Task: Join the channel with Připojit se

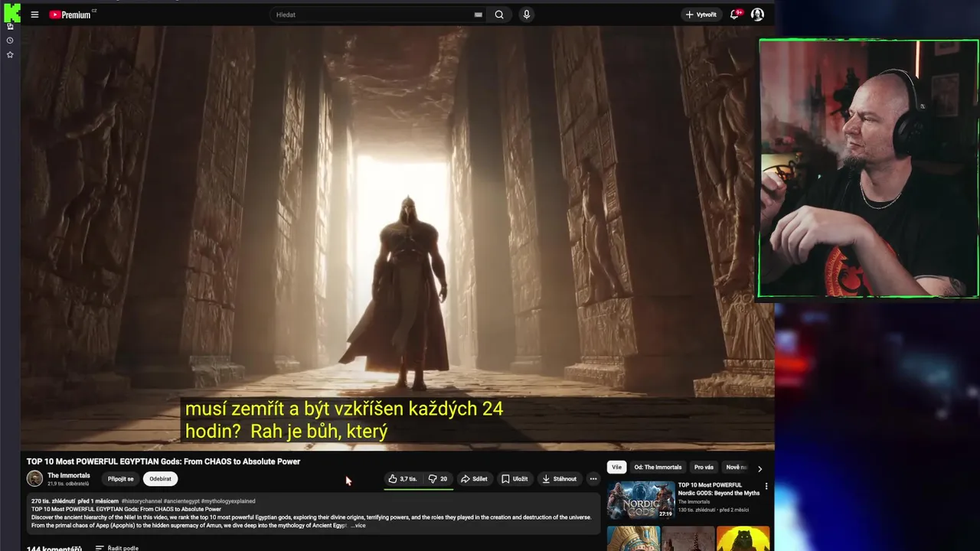Action: click(120, 479)
